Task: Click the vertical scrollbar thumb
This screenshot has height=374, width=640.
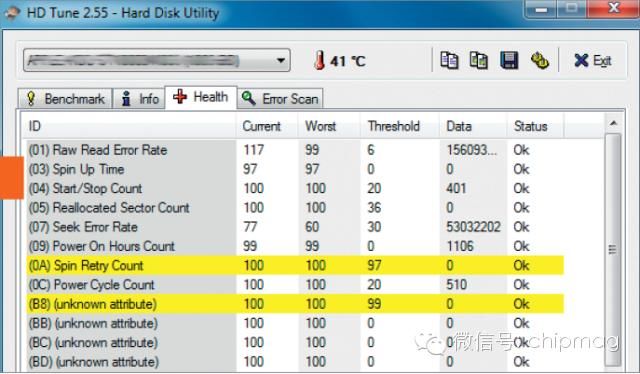Action: (x=613, y=249)
